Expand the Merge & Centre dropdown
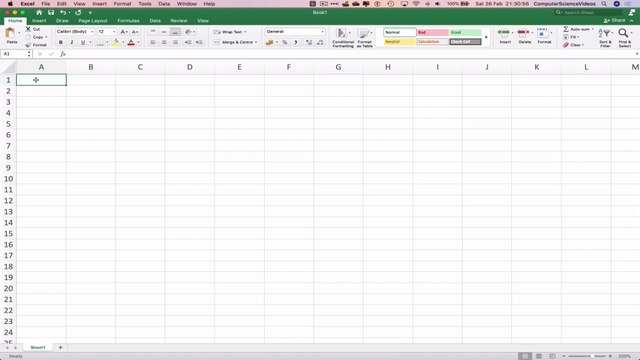Viewport: 640px width, 360px height. coord(256,42)
